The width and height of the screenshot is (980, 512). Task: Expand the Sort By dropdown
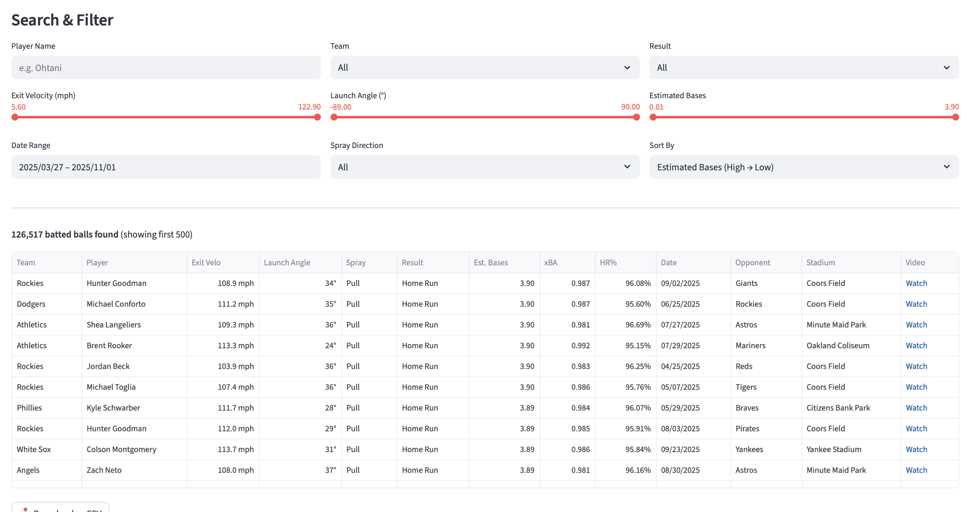tap(804, 167)
